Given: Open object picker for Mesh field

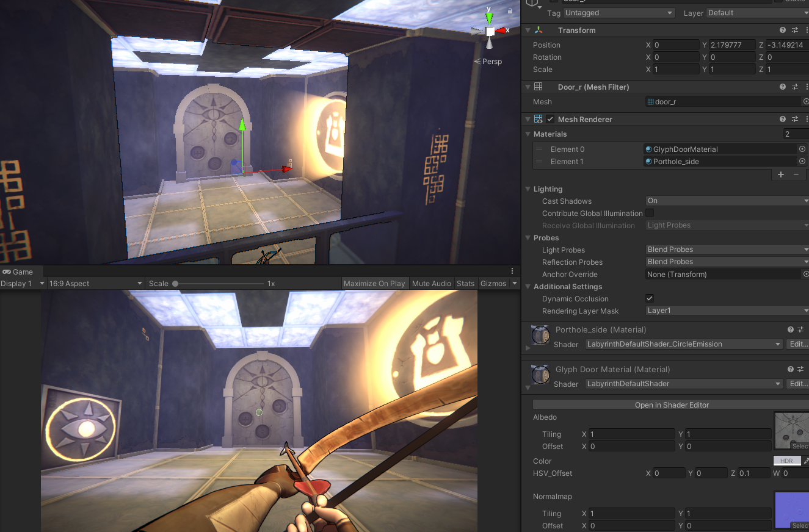Looking at the screenshot, I should coord(805,101).
